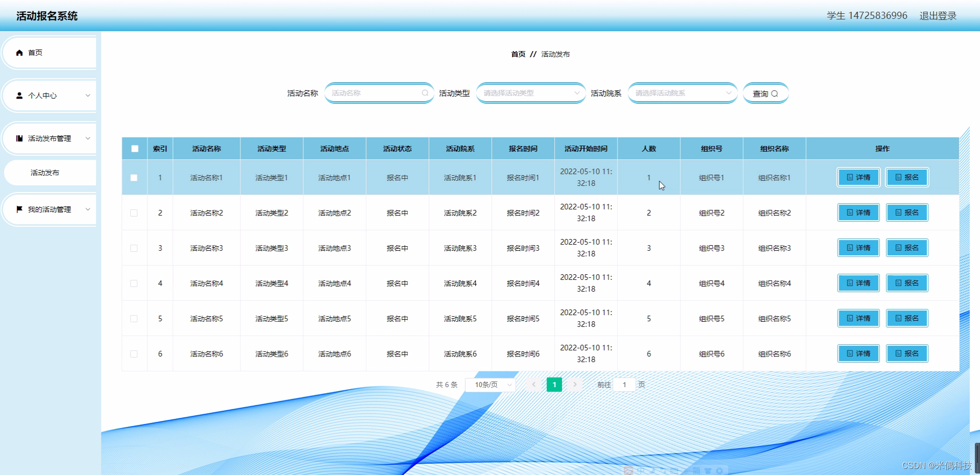Click the home icon next to 首页
The height and width of the screenshot is (475, 980).
[19, 52]
